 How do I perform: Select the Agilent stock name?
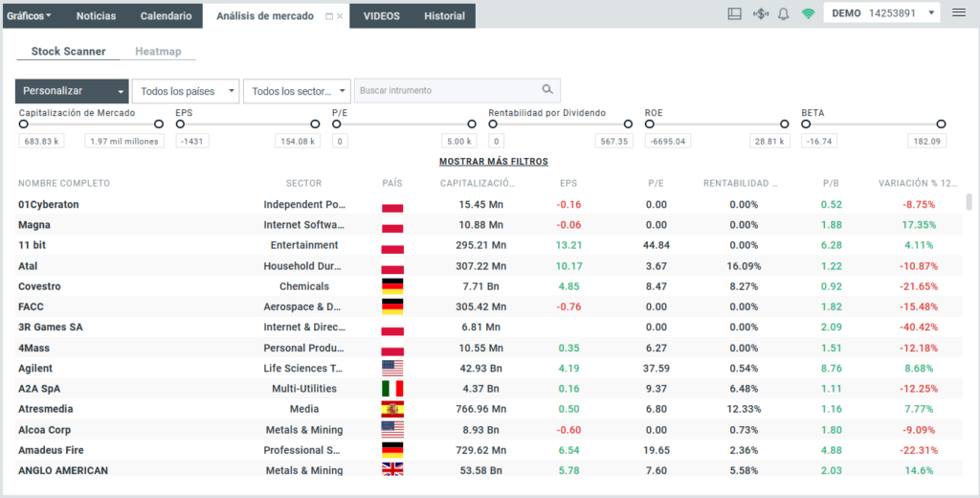pyautogui.click(x=35, y=369)
